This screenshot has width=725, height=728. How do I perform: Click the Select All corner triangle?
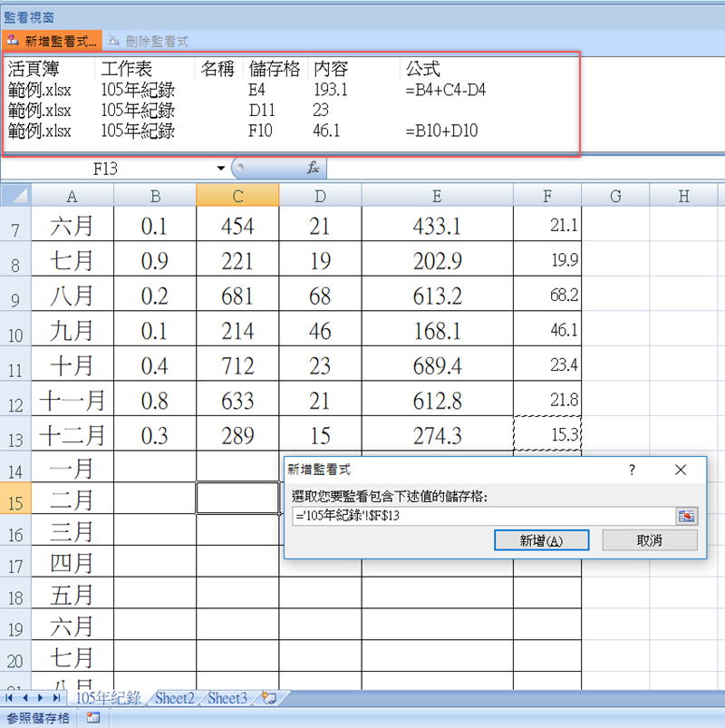tap(15, 196)
